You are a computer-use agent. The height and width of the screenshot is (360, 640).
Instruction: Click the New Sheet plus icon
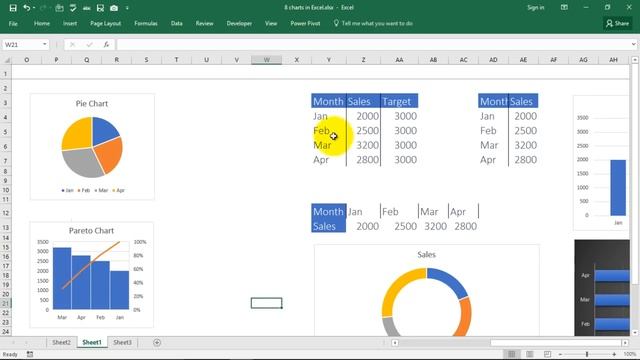[157, 342]
